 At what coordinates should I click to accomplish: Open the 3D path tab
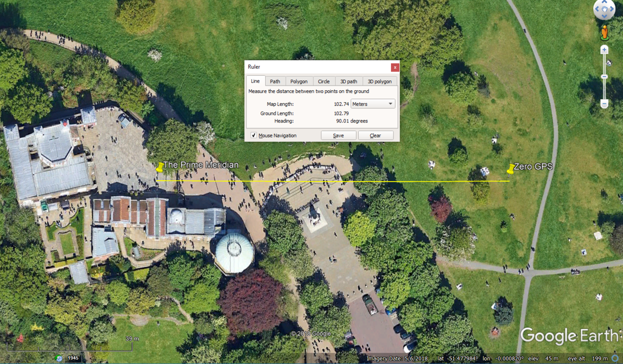click(x=349, y=81)
